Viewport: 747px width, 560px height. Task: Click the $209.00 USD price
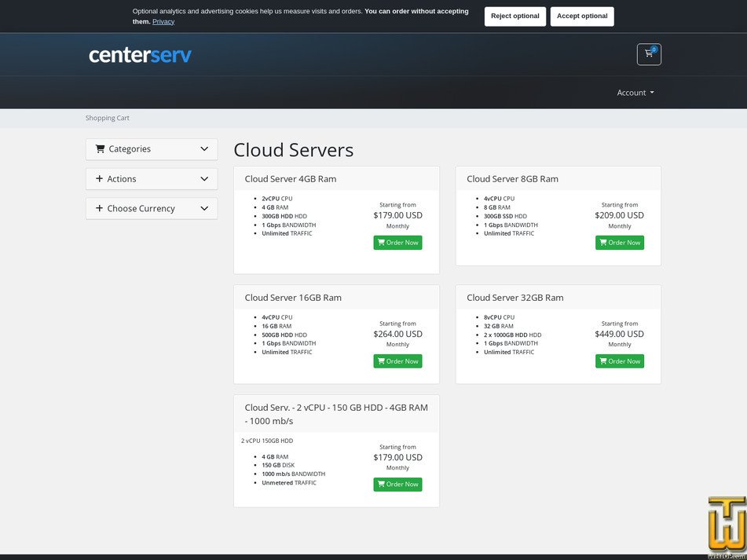pyautogui.click(x=619, y=215)
